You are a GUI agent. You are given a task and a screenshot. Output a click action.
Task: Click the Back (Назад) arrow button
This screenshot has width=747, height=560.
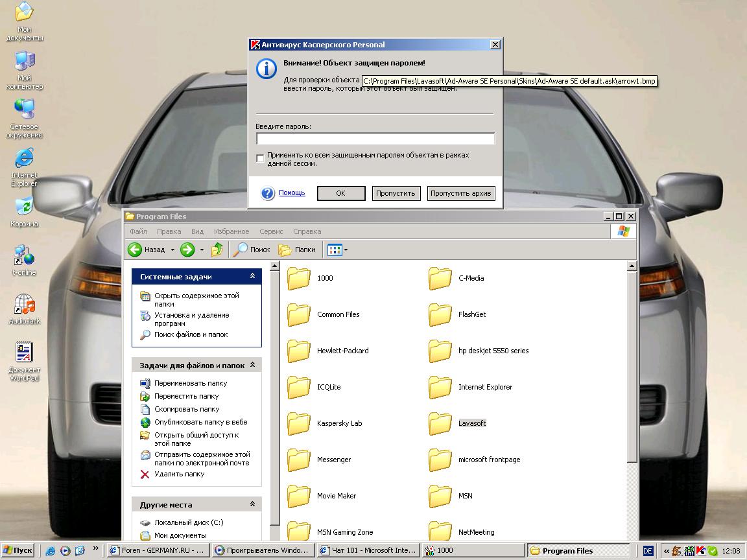[147, 250]
